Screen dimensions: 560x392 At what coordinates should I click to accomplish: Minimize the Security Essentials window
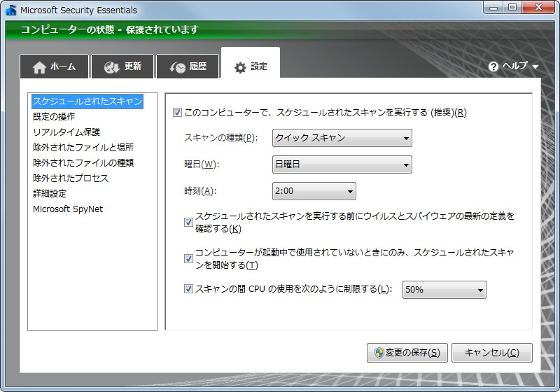pyautogui.click(x=493, y=8)
